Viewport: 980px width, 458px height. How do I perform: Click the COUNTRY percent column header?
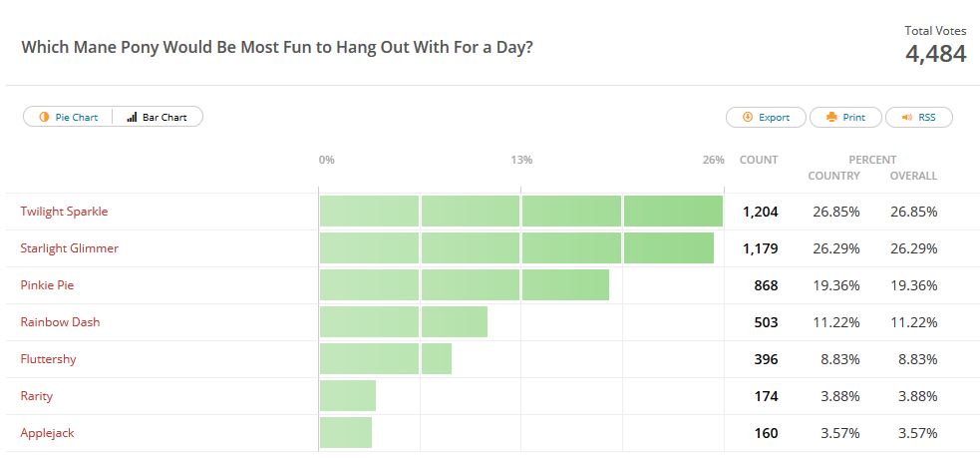point(833,176)
